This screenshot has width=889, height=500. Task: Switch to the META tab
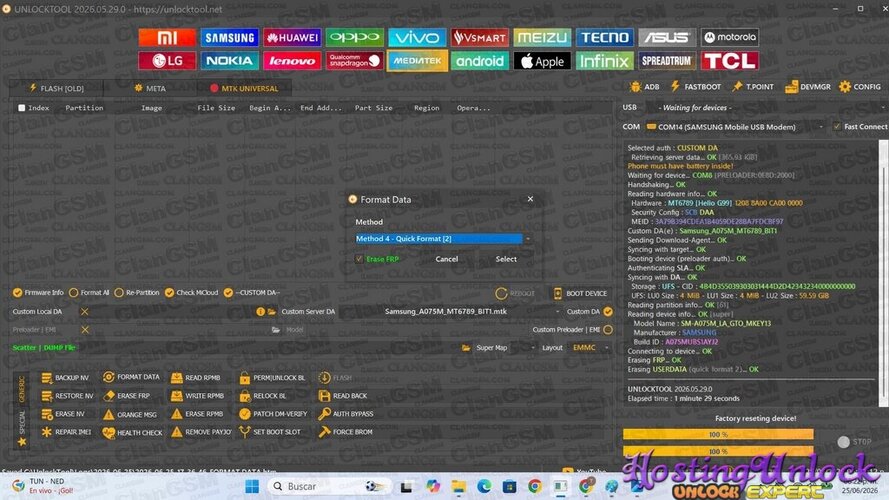[150, 88]
